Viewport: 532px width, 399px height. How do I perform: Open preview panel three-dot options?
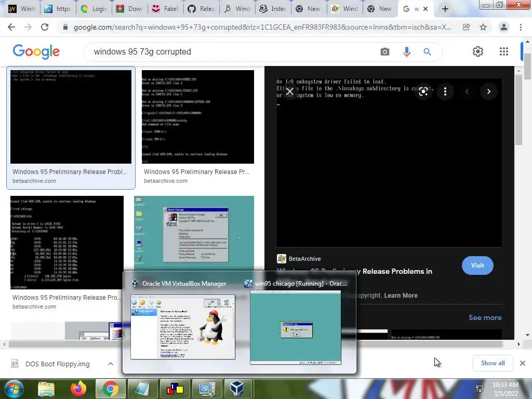coord(445,91)
